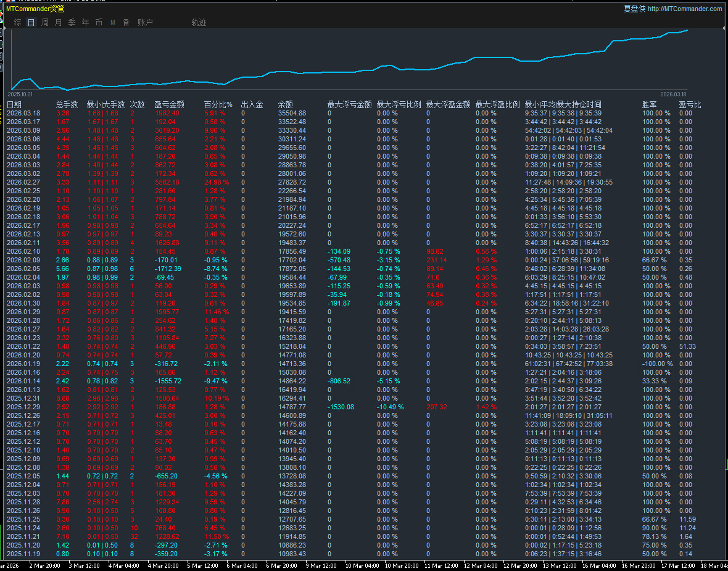
Task: Click the 盈亏金额 column header
Action: pos(169,104)
